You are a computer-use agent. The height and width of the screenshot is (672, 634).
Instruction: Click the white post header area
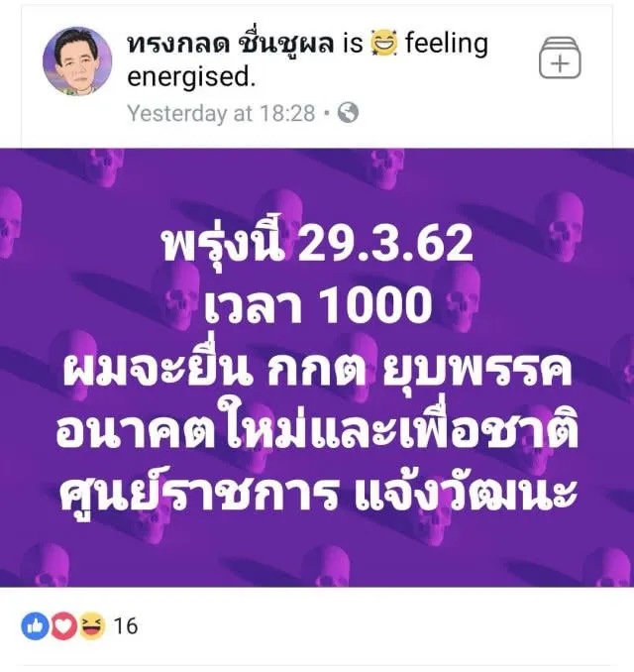point(317,76)
